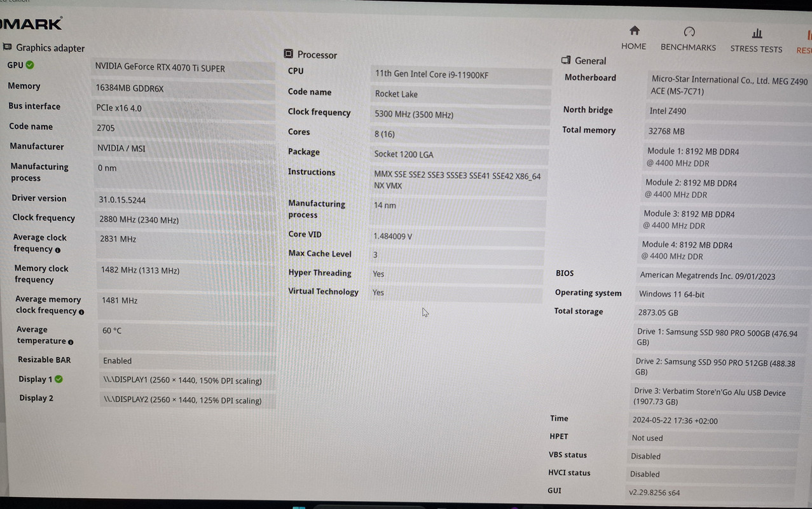Select Drive 2: Samsung SSD 950 PRO entry
Image resolution: width=812 pixels, height=509 pixels.
715,366
